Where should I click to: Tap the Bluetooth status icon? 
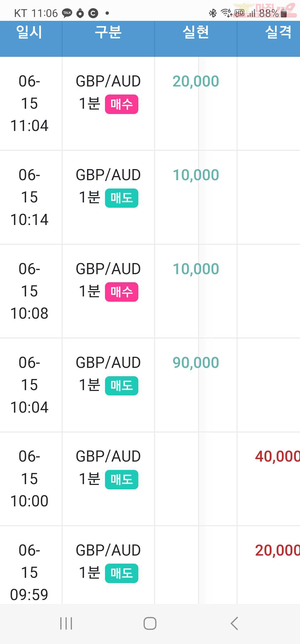click(x=213, y=13)
